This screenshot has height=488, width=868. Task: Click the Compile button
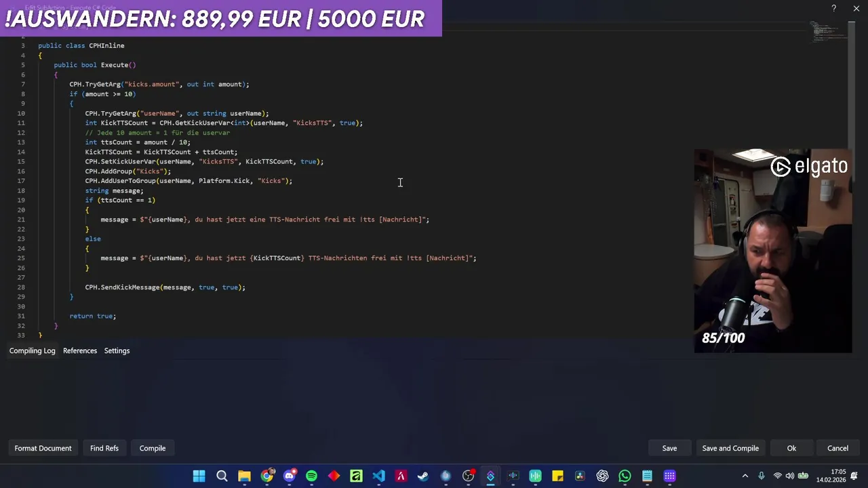[153, 448]
